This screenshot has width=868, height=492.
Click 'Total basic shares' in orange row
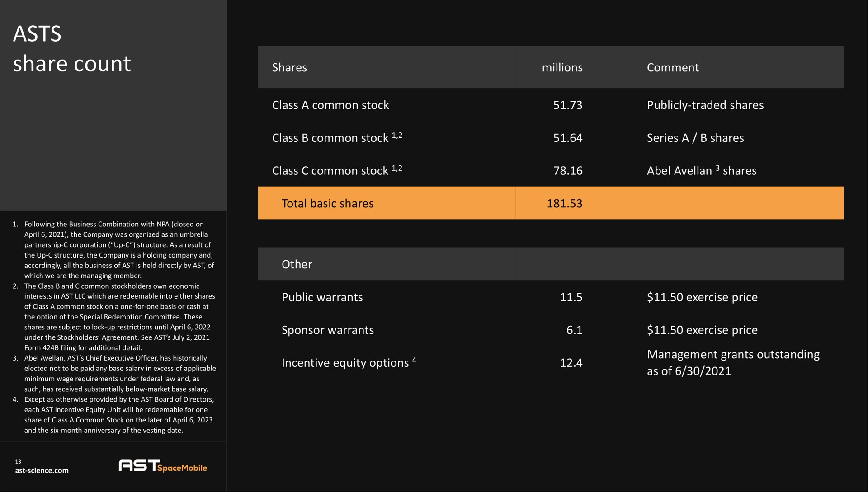pyautogui.click(x=327, y=203)
